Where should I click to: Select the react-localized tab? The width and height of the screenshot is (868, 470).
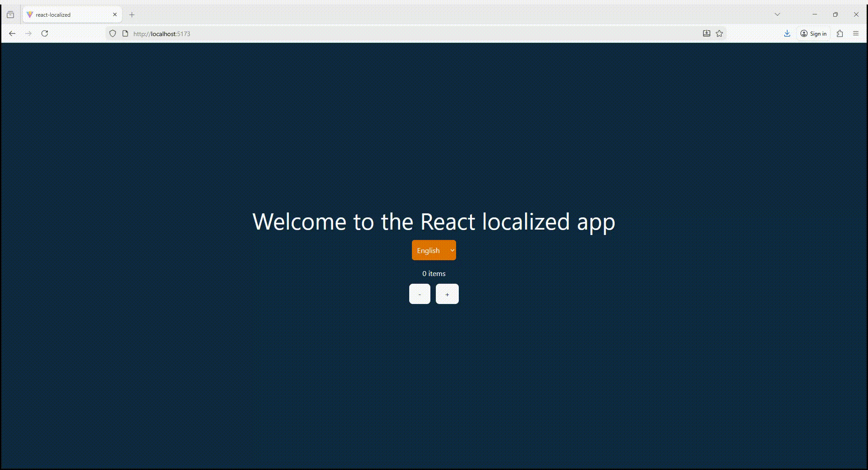(x=68, y=14)
